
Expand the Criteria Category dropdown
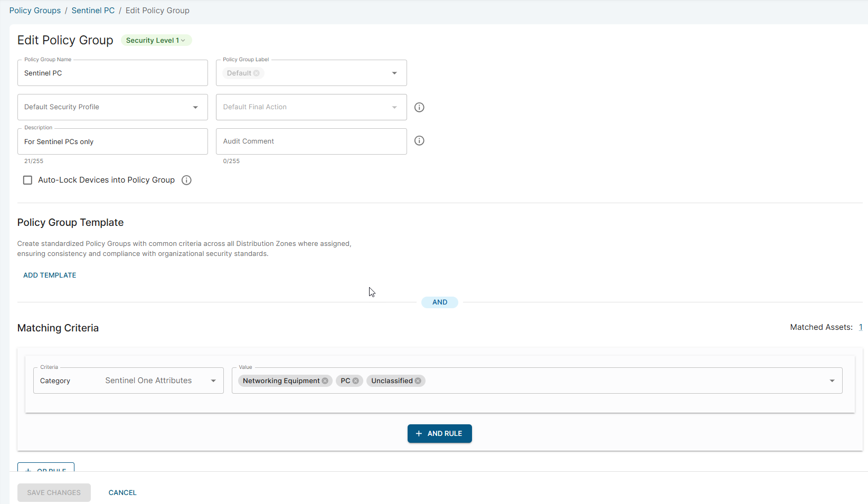[213, 381]
